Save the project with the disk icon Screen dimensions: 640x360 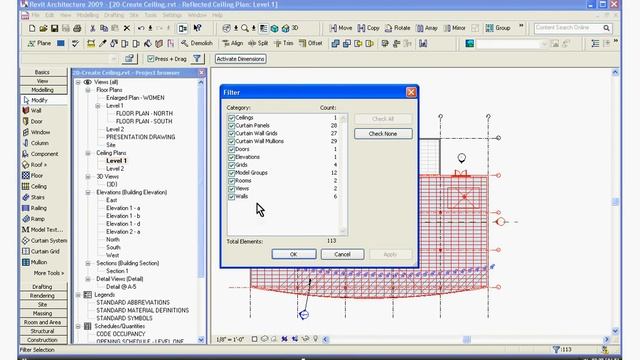click(x=54, y=28)
